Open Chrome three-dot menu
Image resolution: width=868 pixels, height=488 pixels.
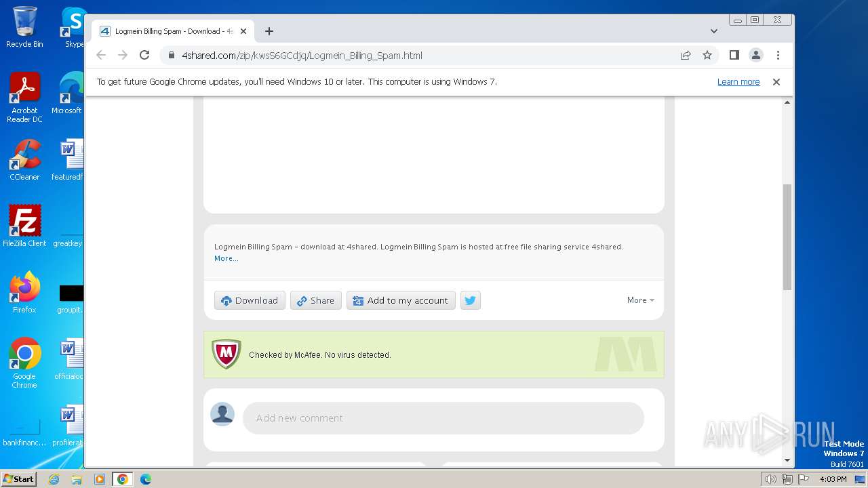pos(778,56)
